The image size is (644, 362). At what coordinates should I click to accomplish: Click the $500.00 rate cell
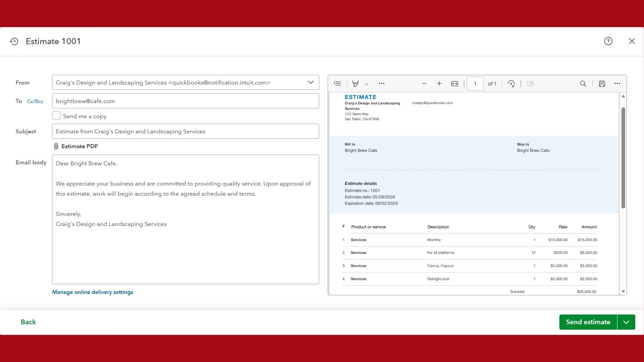[560, 253]
